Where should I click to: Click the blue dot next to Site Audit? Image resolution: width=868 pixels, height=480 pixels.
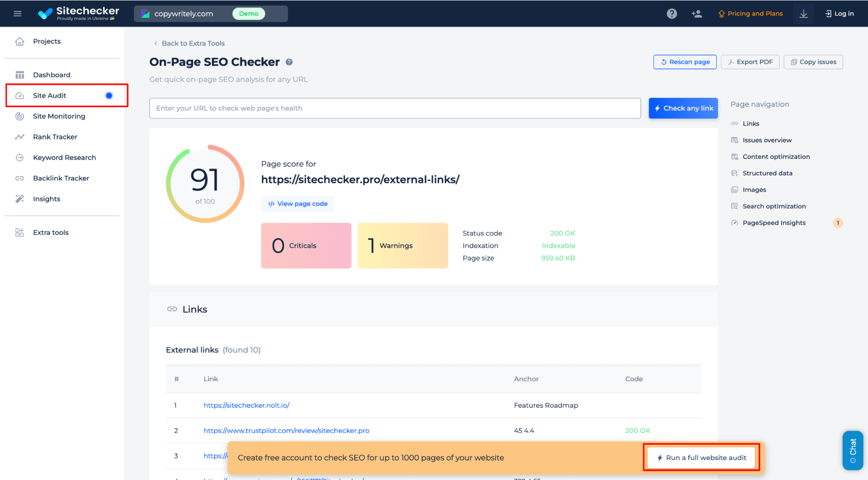pos(109,95)
